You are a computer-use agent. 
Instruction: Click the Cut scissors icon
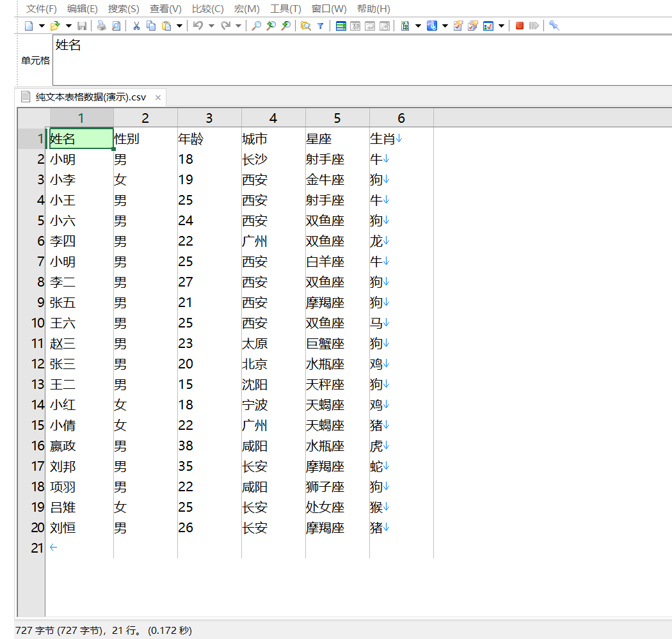136,26
